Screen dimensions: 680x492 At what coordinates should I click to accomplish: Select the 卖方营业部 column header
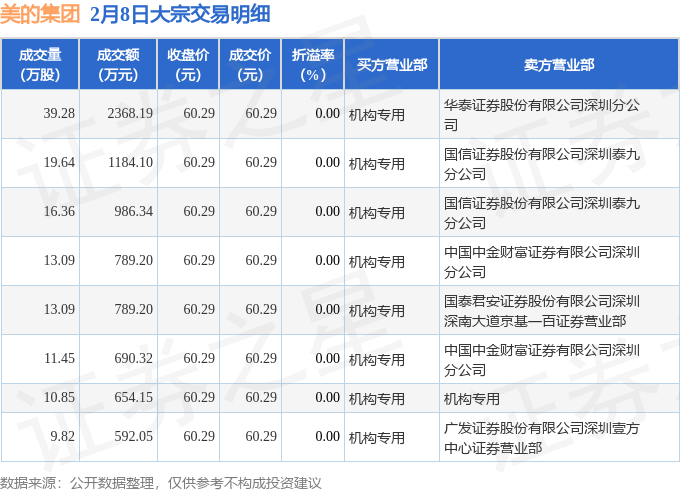[x=559, y=64]
